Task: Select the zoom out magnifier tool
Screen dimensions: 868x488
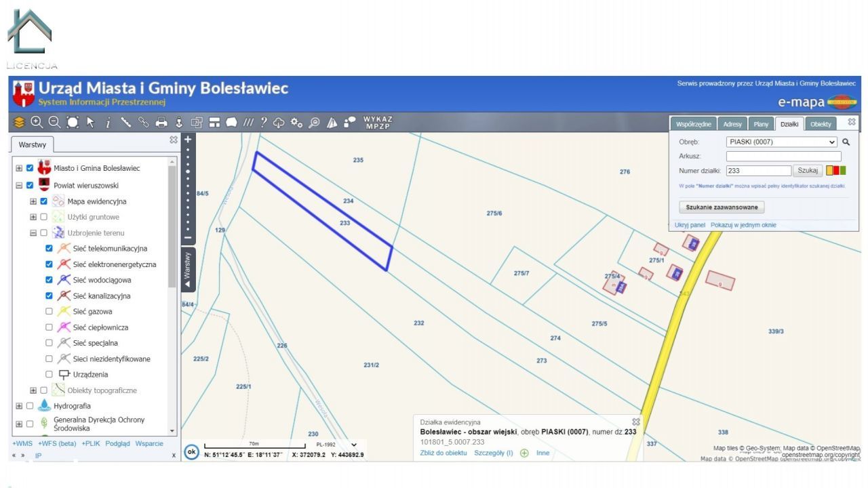Action: coord(54,123)
